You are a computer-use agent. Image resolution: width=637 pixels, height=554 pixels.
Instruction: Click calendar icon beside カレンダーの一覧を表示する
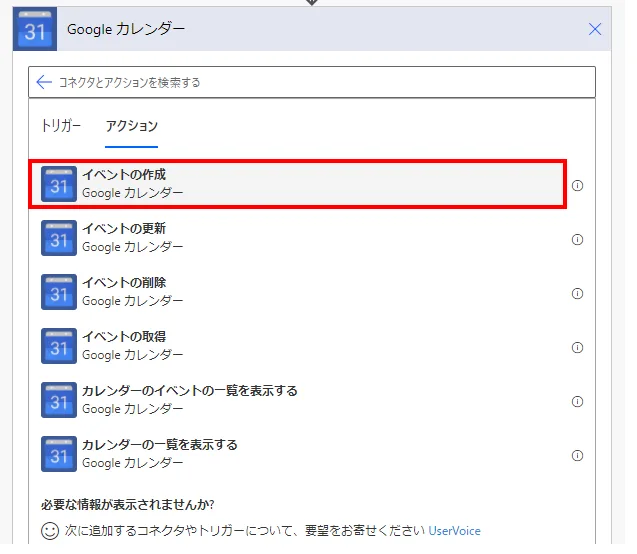click(59, 454)
